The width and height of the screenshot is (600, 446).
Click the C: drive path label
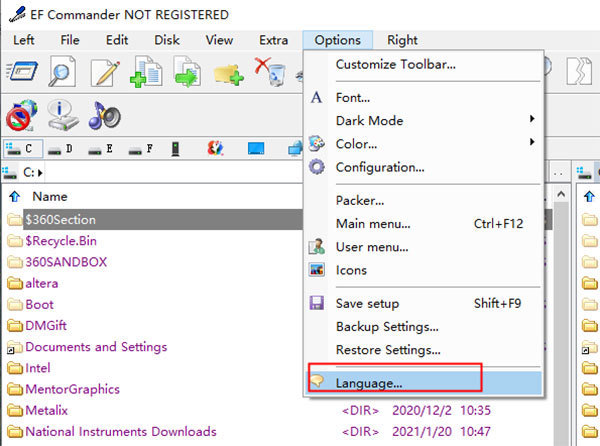point(29,173)
